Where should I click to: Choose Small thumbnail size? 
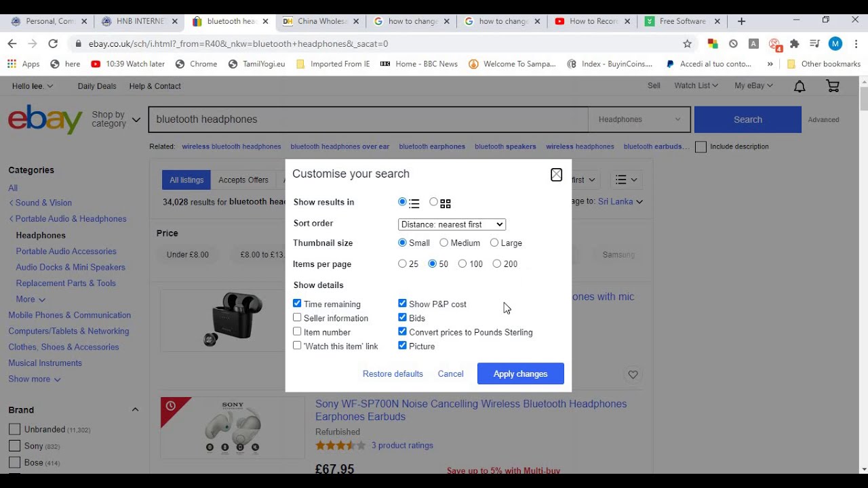click(x=402, y=243)
